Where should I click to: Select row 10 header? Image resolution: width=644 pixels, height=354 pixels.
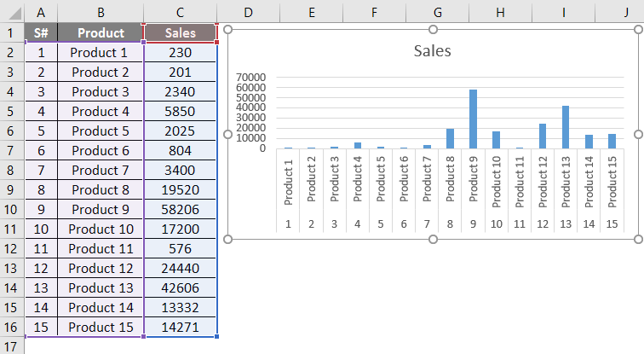(x=10, y=209)
